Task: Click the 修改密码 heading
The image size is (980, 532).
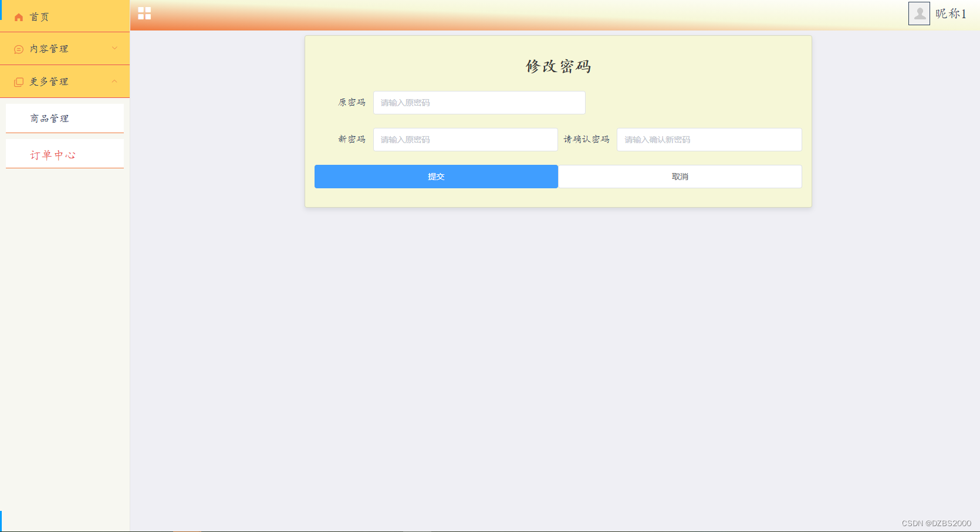Action: [x=558, y=66]
